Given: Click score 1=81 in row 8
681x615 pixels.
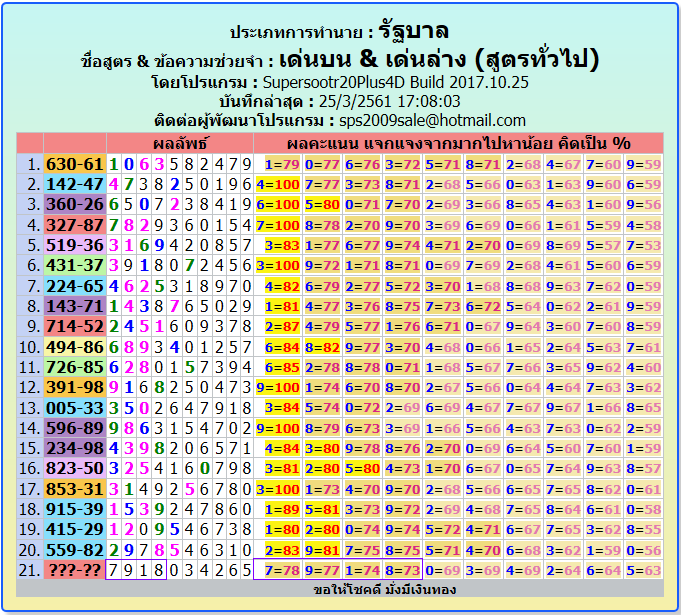Looking at the screenshot, I should (x=282, y=306).
